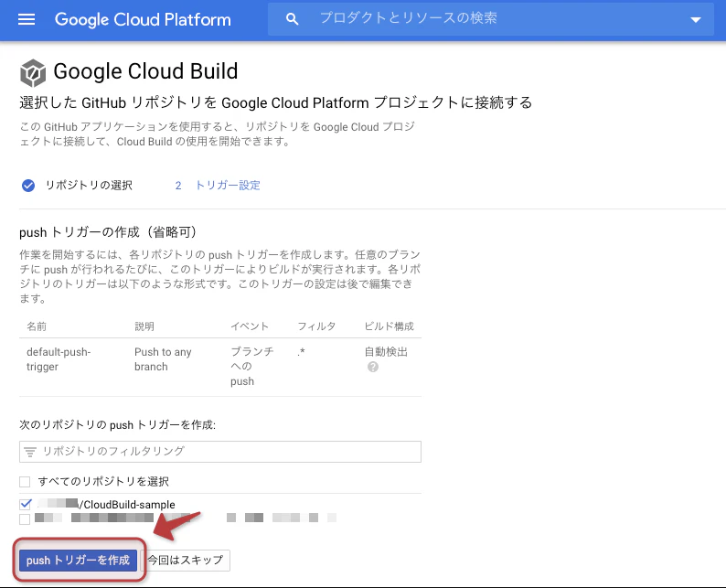Click the 説明 column header
Viewport: 726px width, 588px height.
coord(144,326)
